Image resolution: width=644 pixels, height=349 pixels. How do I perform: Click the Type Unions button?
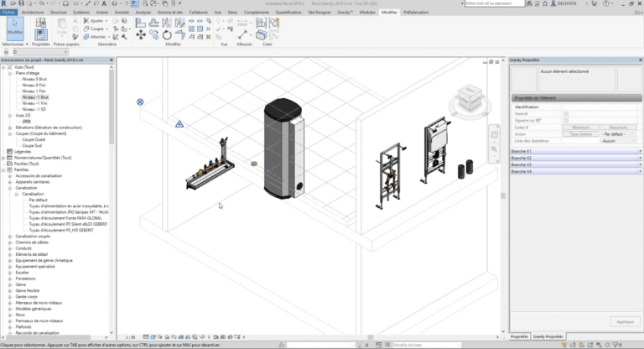tap(580, 133)
